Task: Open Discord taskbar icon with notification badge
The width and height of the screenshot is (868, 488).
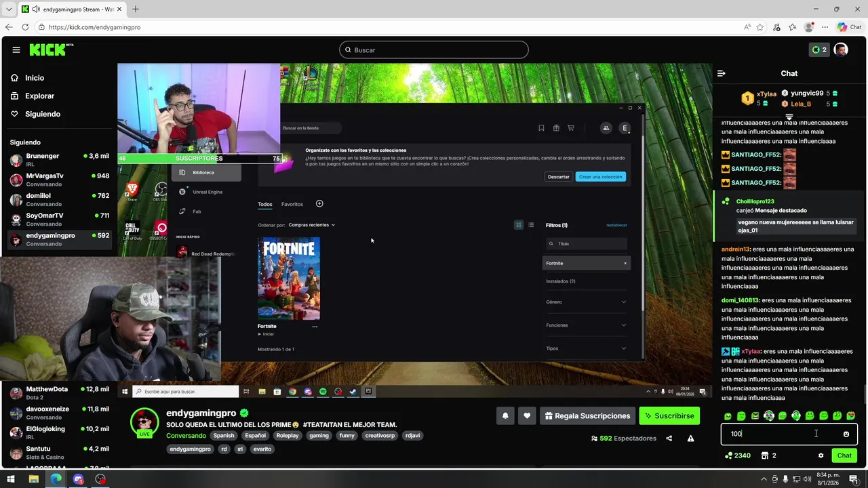Action: point(78,479)
